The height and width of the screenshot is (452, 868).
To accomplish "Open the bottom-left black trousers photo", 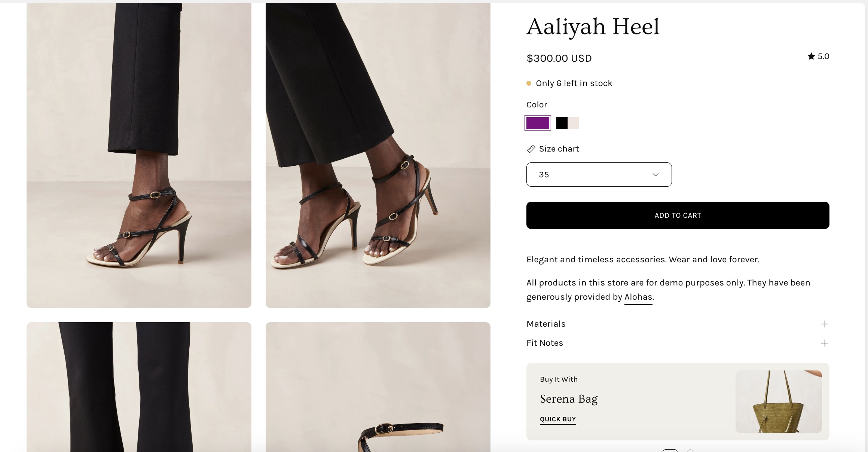I will [x=139, y=387].
